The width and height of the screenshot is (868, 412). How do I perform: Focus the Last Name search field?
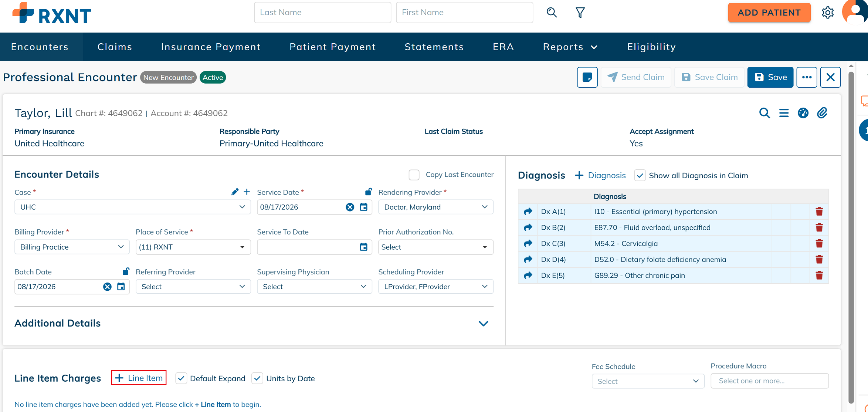[322, 13]
